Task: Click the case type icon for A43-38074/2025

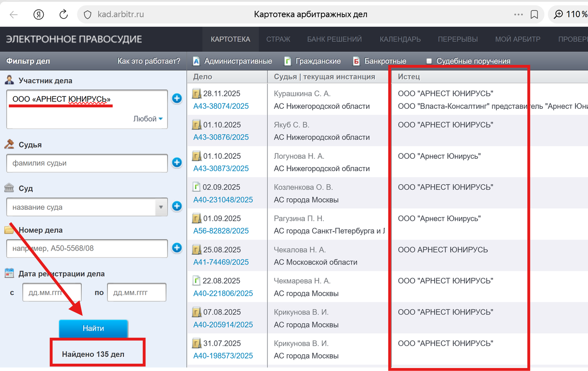Action: pyautogui.click(x=196, y=93)
